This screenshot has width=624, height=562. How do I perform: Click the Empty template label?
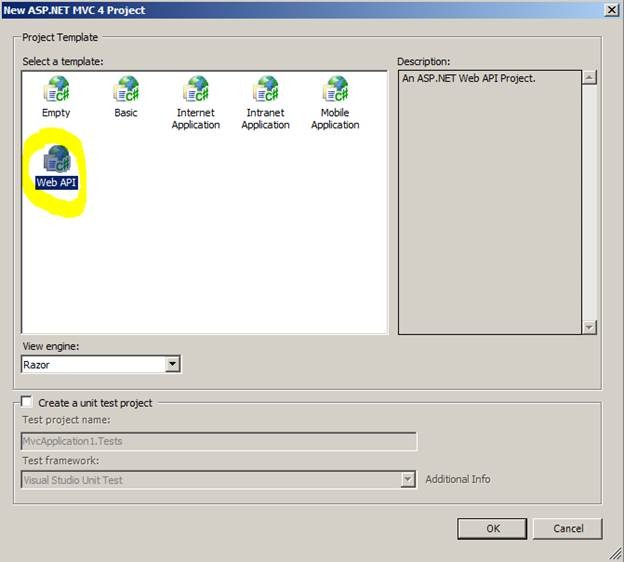(56, 113)
